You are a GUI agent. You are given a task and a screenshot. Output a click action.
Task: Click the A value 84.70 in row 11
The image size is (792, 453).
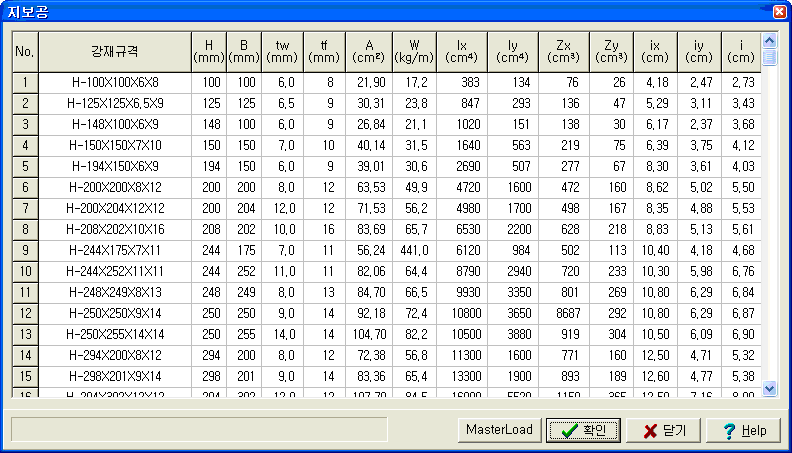pos(369,292)
